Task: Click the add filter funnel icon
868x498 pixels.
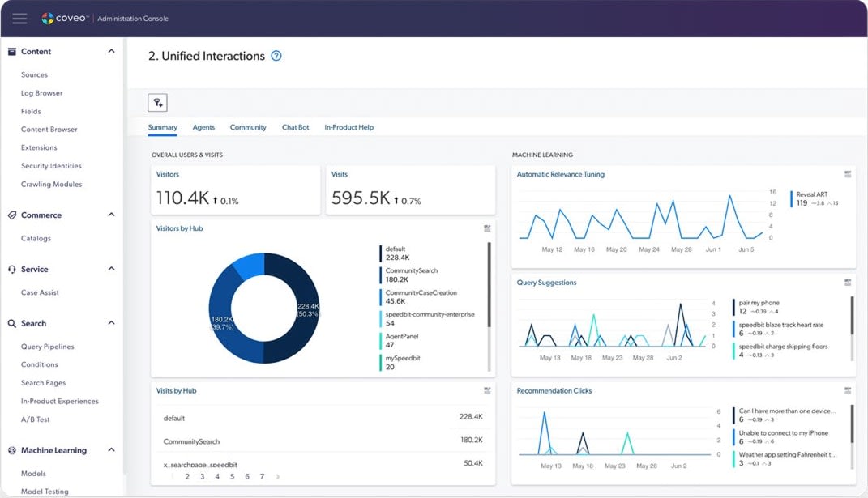Action: (157, 102)
